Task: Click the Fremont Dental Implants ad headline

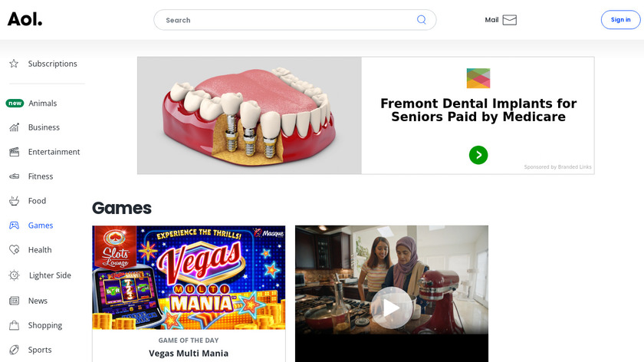Action: (x=478, y=110)
